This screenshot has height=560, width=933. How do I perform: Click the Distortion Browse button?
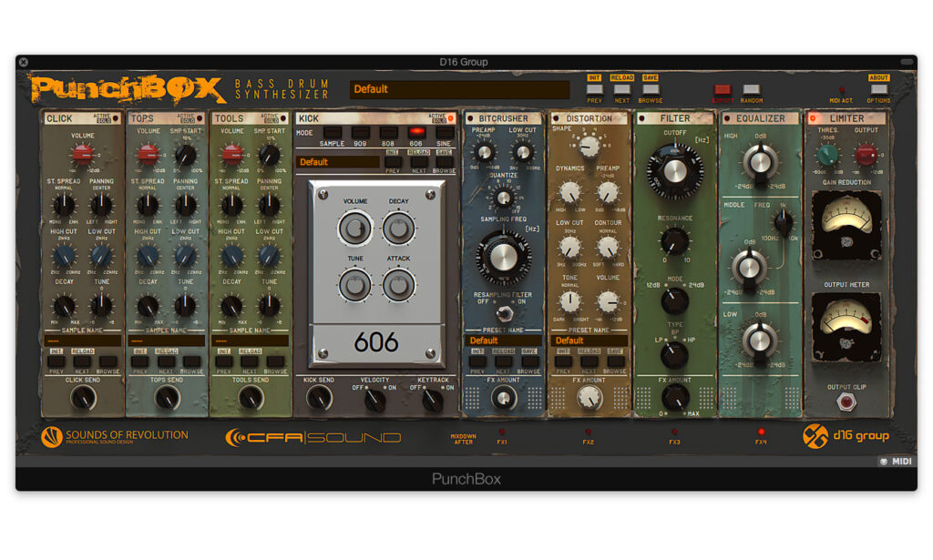[x=614, y=361]
